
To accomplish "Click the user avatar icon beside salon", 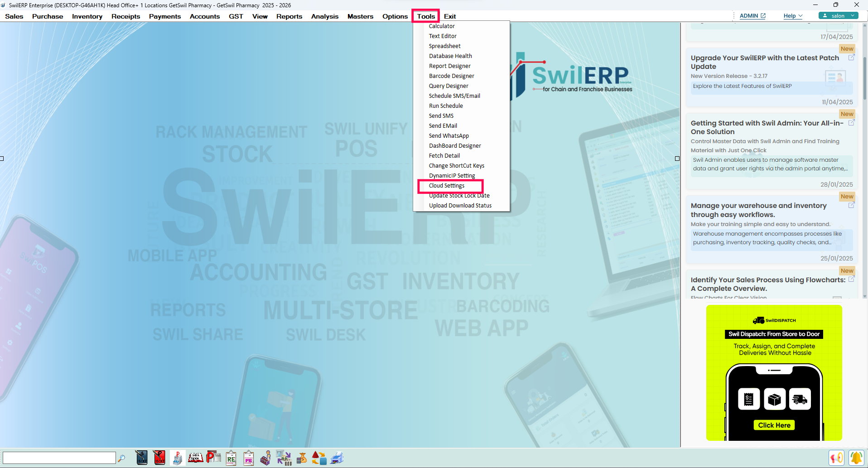I will tap(825, 15).
